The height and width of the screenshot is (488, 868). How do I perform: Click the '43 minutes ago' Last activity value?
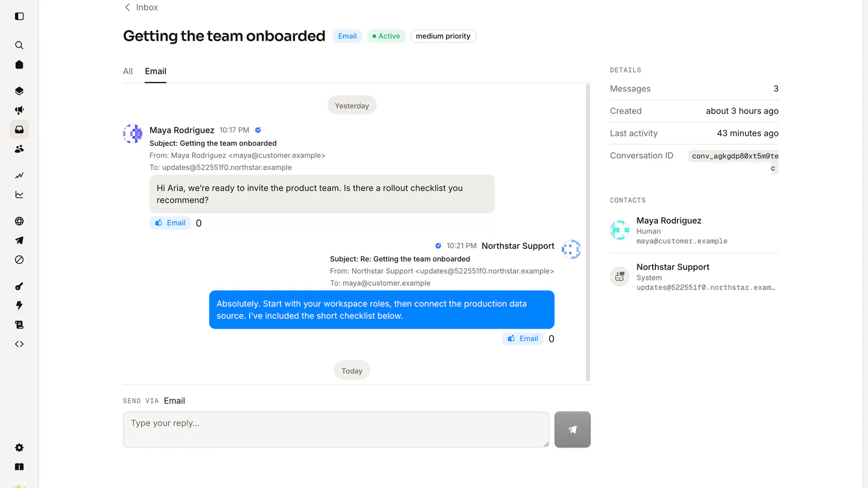748,133
